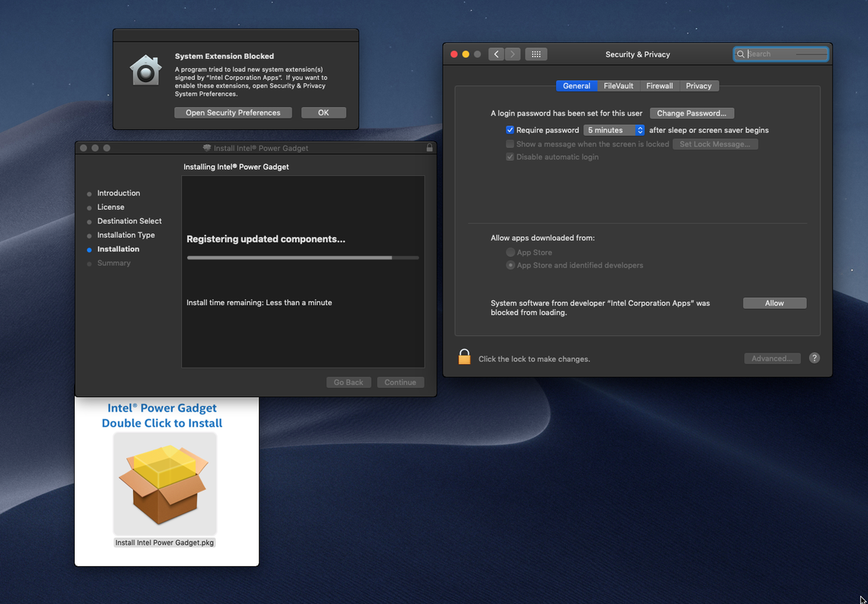Click Continue in the installer
Screen dimensions: 868x604
click(400, 382)
